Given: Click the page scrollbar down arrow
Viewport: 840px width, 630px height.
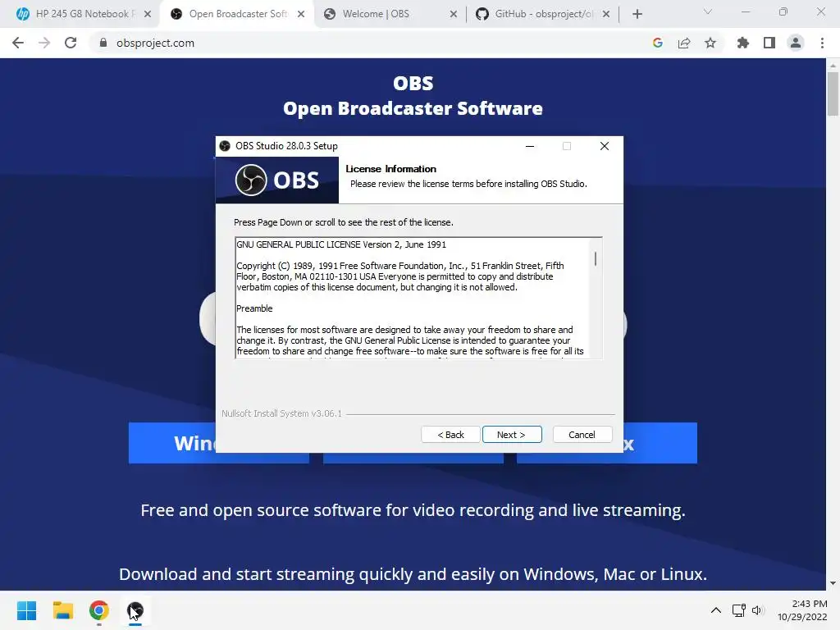Looking at the screenshot, I should (x=833, y=583).
